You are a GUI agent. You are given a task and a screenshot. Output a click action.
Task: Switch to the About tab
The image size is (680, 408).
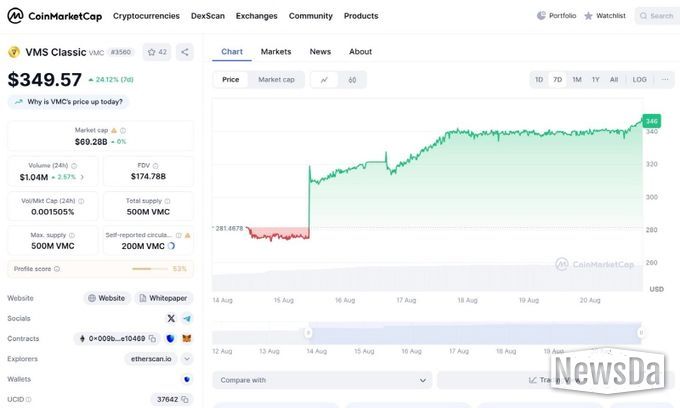click(360, 52)
